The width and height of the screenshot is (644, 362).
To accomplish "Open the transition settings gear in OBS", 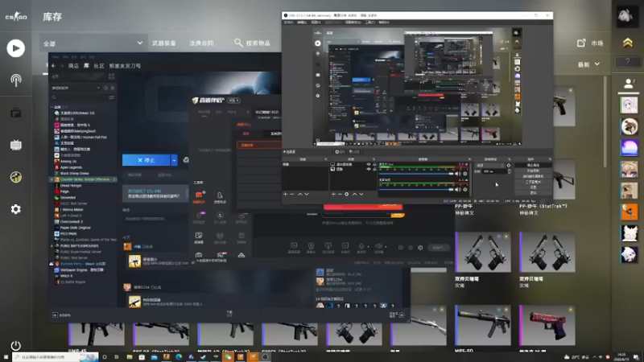I will coord(509,166).
